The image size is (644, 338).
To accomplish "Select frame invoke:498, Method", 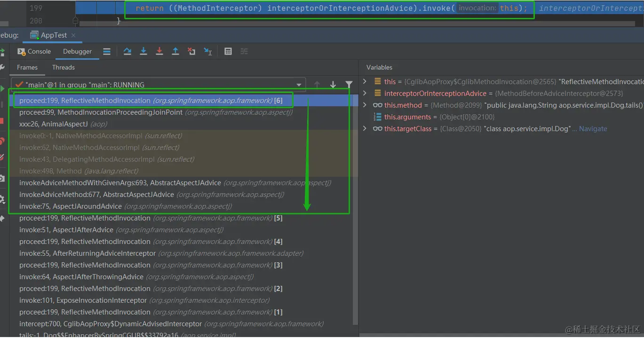I will click(184, 171).
